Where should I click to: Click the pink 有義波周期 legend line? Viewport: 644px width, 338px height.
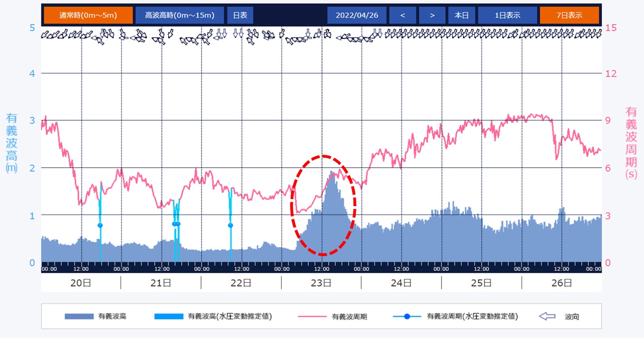312,316
